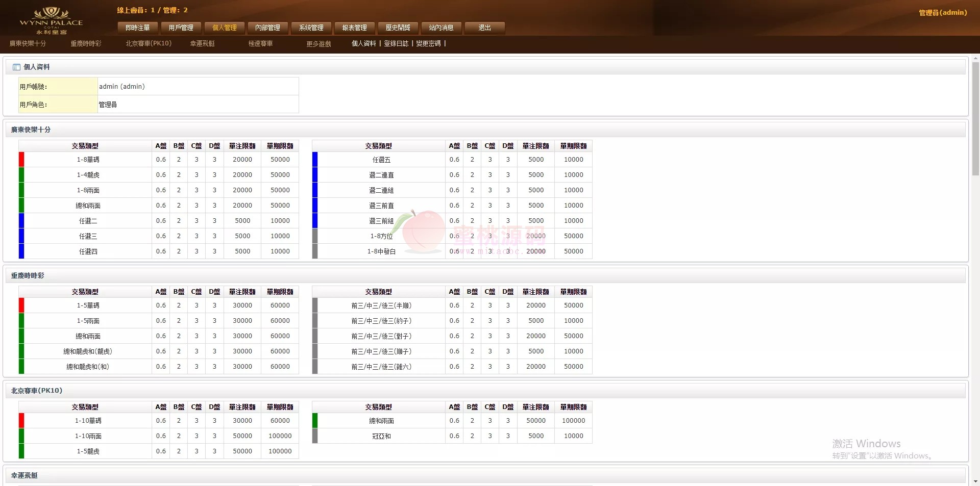Open the 登錄日誌 link

click(396, 44)
